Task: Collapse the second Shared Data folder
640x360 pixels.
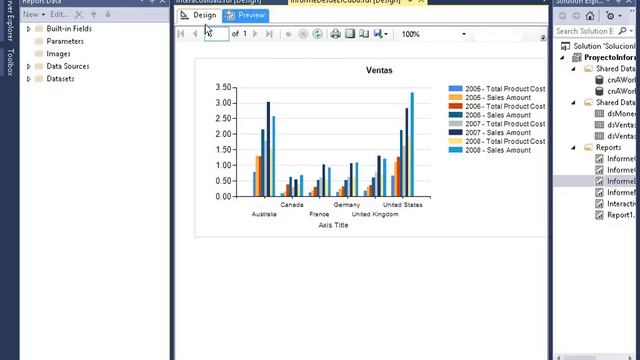Action: 573,102
